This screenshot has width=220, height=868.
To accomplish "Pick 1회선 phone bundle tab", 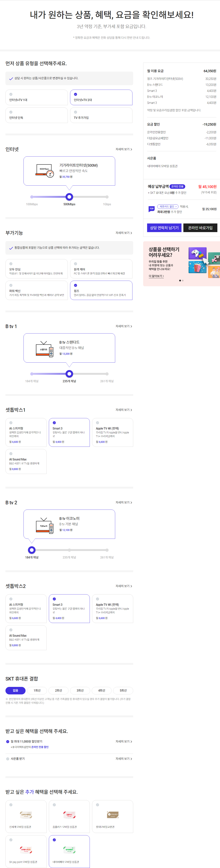I will [37, 690].
